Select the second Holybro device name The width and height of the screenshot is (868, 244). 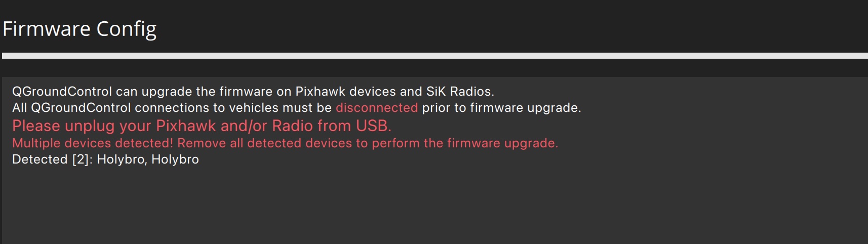pyautogui.click(x=175, y=159)
